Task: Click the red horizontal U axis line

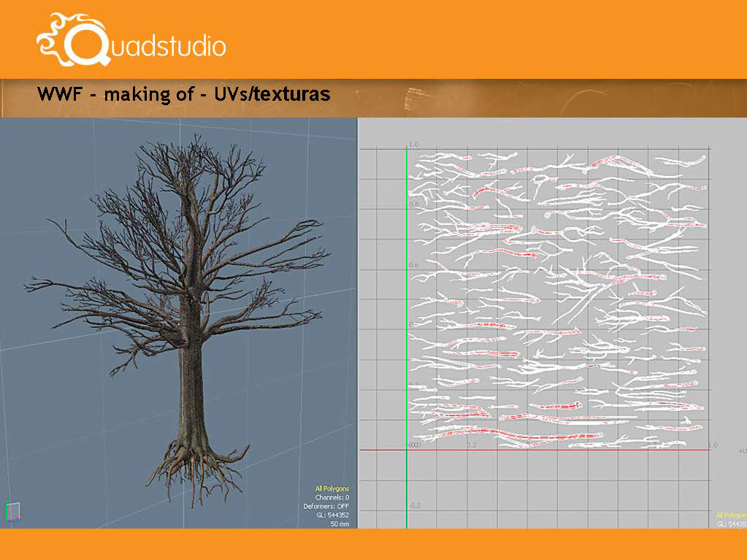Action: coord(535,450)
